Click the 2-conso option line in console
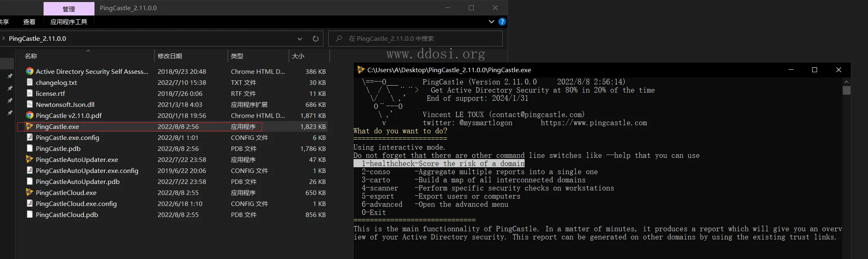 click(480, 172)
